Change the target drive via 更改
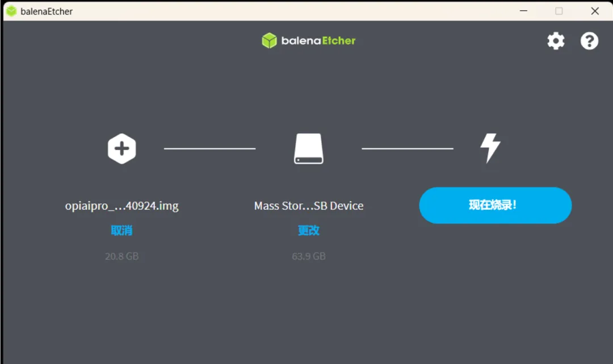Viewport: 613px width, 364px height. [308, 230]
